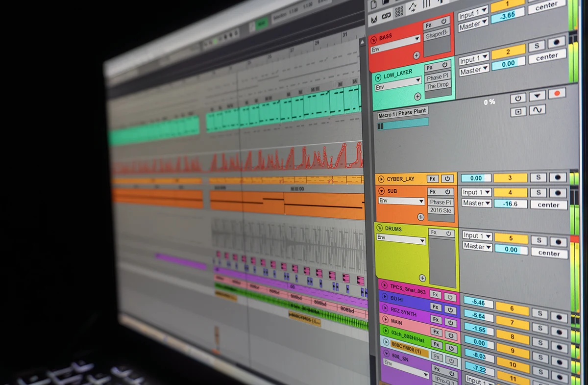588x385 pixels.
Task: Arm record on track number 4
Action: 558,192
